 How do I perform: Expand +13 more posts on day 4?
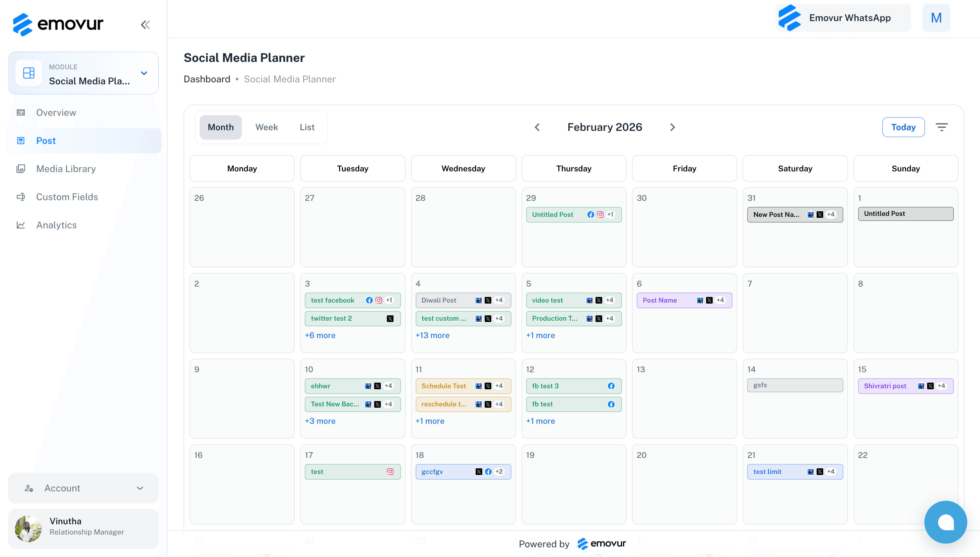tap(432, 335)
